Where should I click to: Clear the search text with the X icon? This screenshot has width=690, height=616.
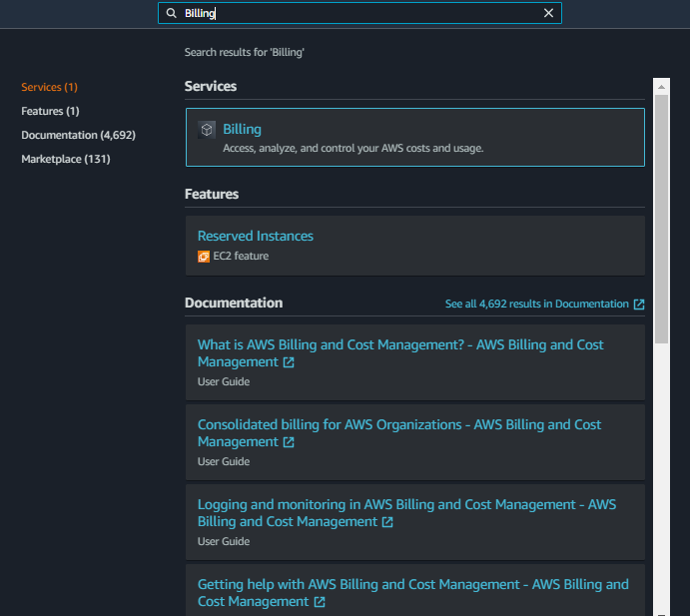pos(548,13)
